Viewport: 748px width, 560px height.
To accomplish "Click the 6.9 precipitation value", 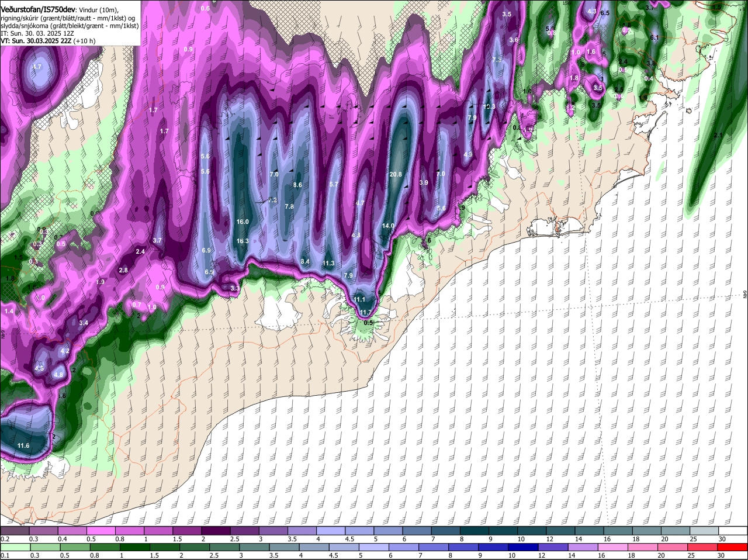I will pos(206,250).
